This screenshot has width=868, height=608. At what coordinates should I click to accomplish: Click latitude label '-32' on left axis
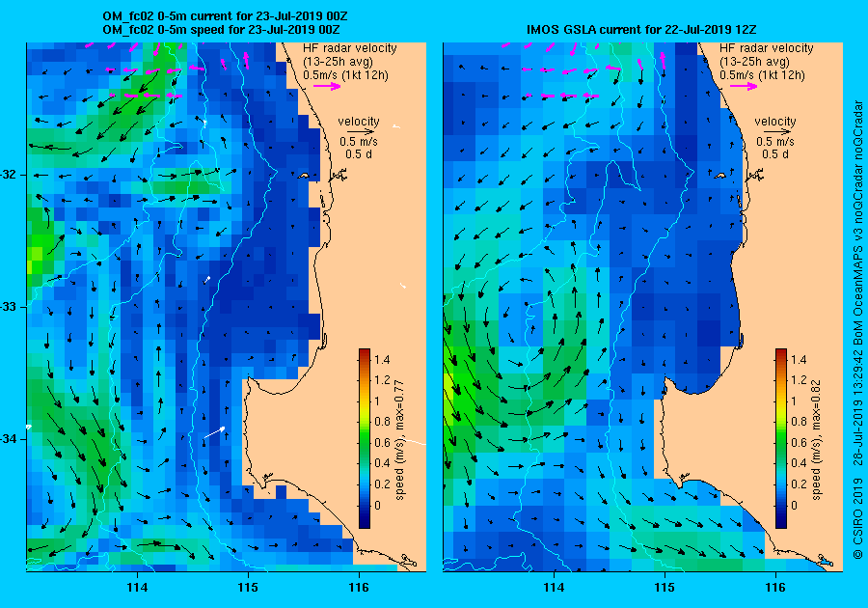pyautogui.click(x=7, y=175)
